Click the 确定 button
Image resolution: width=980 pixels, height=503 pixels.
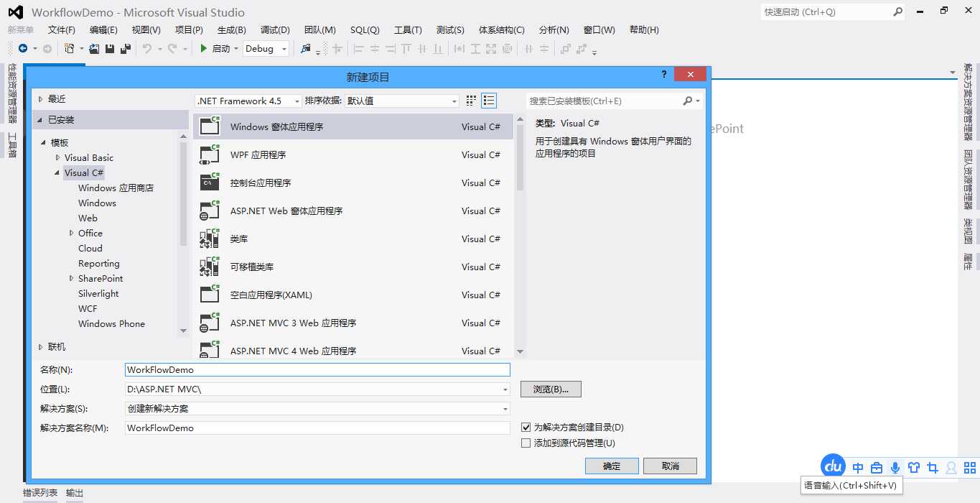pyautogui.click(x=612, y=466)
